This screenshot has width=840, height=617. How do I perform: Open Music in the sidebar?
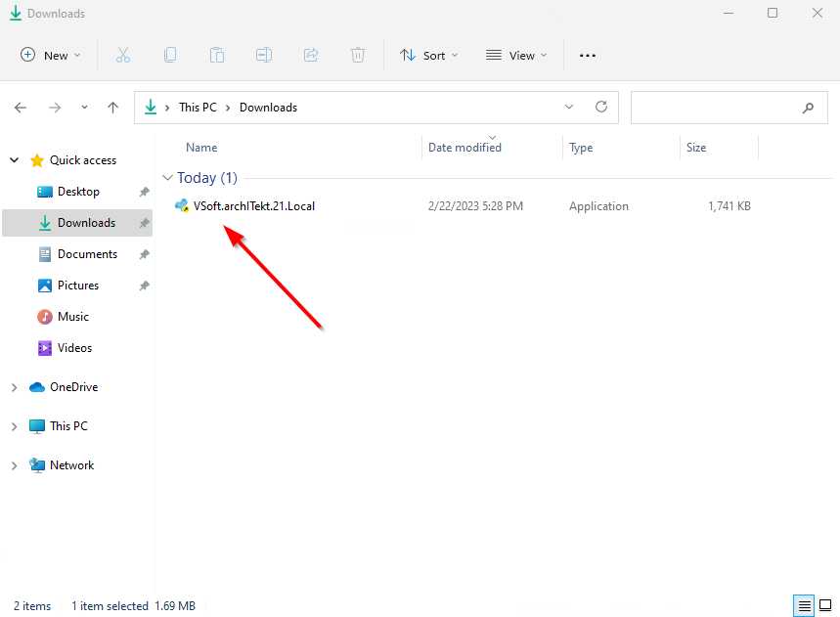[73, 317]
